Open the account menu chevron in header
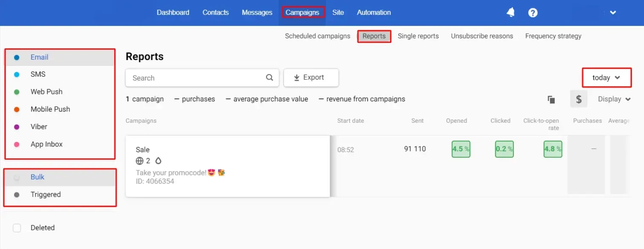Viewport: 644px width, 249px height. coord(613,13)
